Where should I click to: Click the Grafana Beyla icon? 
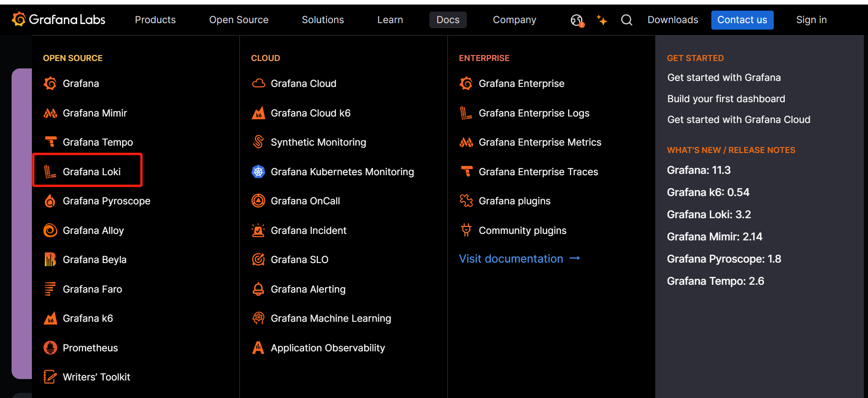(x=50, y=260)
